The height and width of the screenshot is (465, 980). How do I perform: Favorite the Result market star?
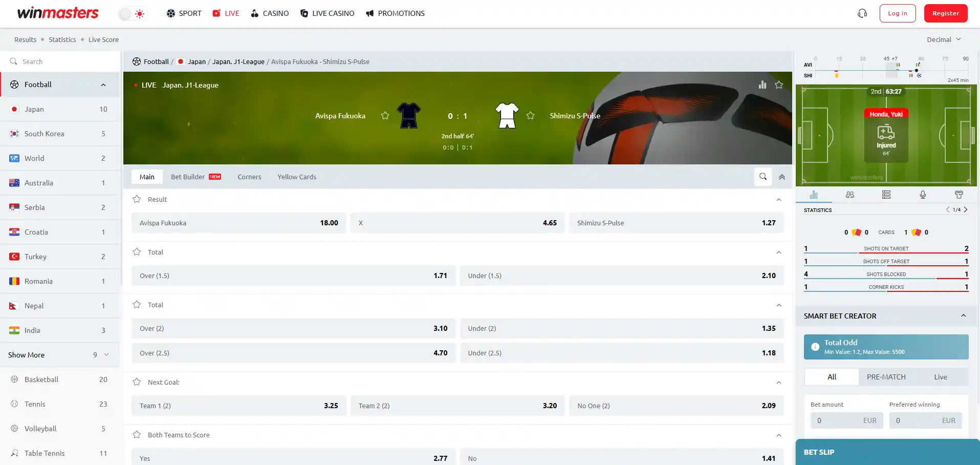137,199
